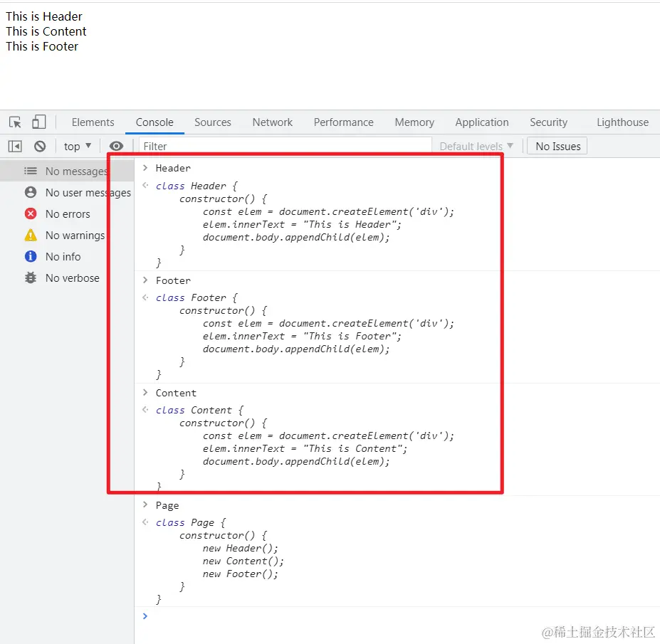Click 'new Footer();' code line

pyautogui.click(x=241, y=574)
